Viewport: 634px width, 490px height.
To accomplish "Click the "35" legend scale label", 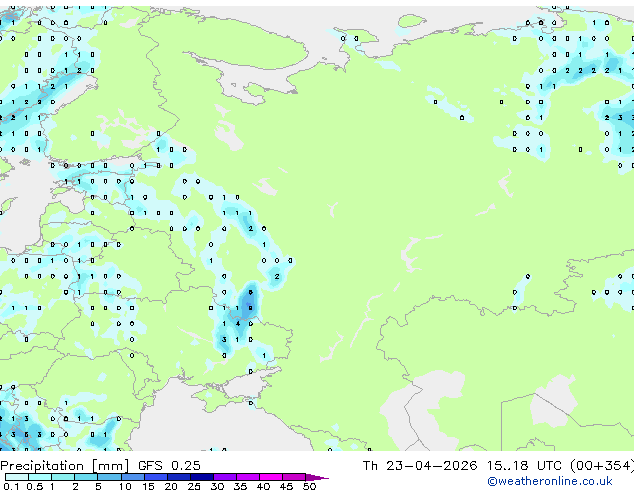I will point(240,486).
